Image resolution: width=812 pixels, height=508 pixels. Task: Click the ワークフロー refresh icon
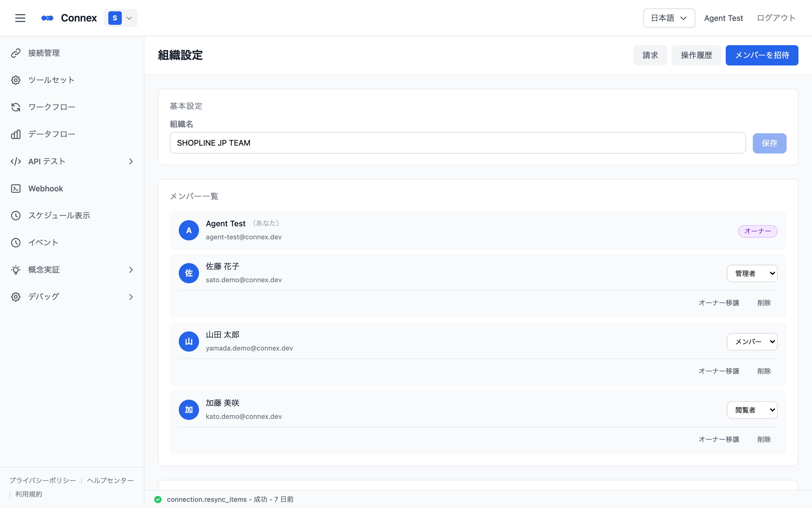pyautogui.click(x=16, y=107)
